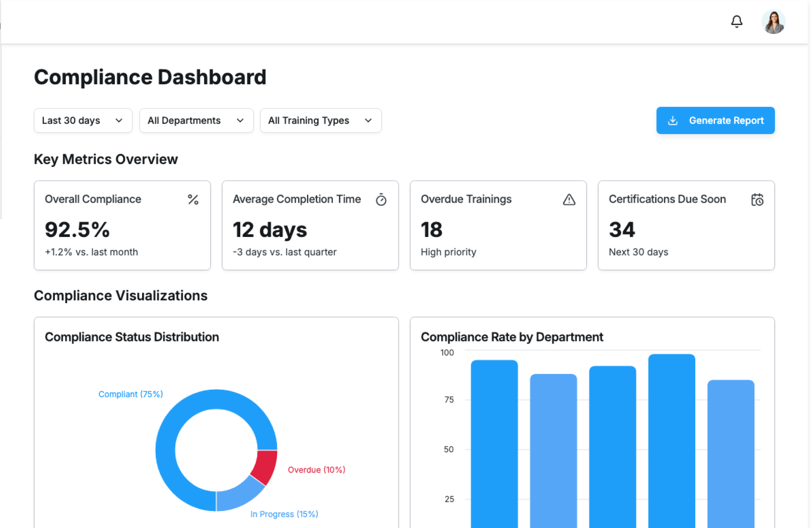Open the All Training Types dropdown

(x=321, y=121)
